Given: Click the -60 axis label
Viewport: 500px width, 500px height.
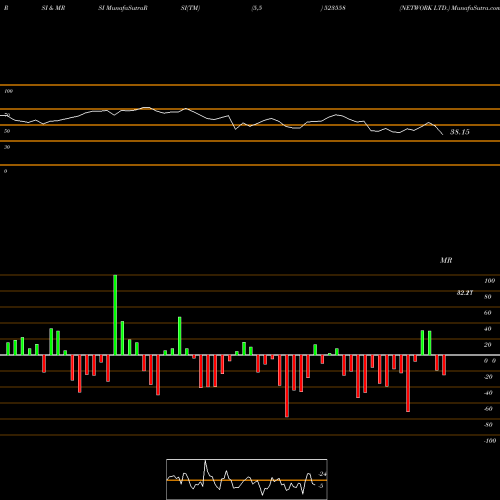Looking at the screenshot, I should (488, 409).
